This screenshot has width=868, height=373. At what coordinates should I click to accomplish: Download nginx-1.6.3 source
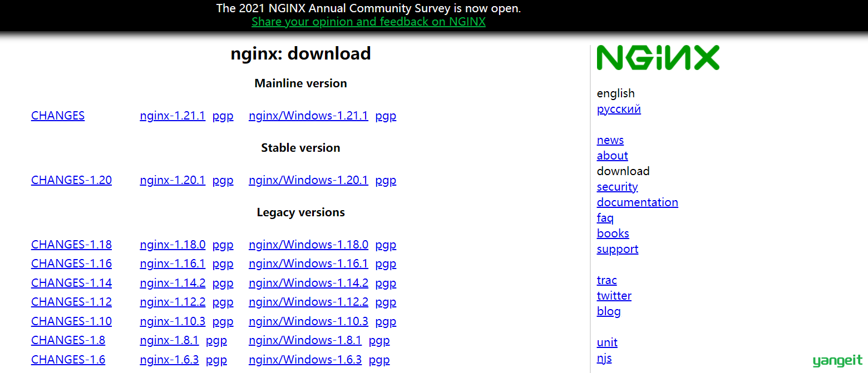point(169,360)
